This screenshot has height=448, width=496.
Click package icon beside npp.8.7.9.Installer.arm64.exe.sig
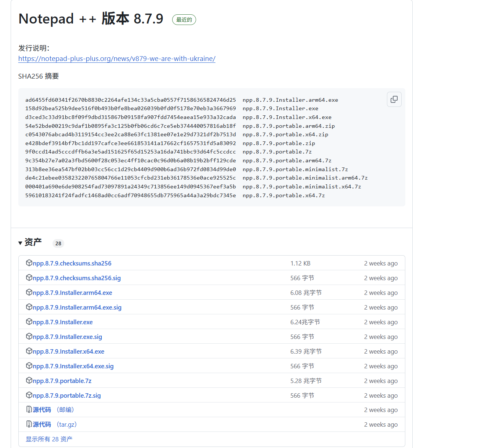pyautogui.click(x=29, y=307)
